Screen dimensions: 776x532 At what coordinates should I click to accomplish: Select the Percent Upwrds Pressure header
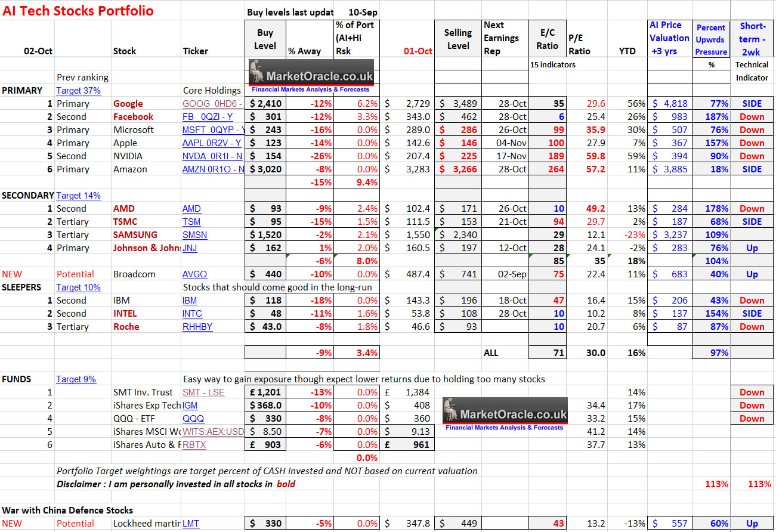pyautogui.click(x=711, y=39)
